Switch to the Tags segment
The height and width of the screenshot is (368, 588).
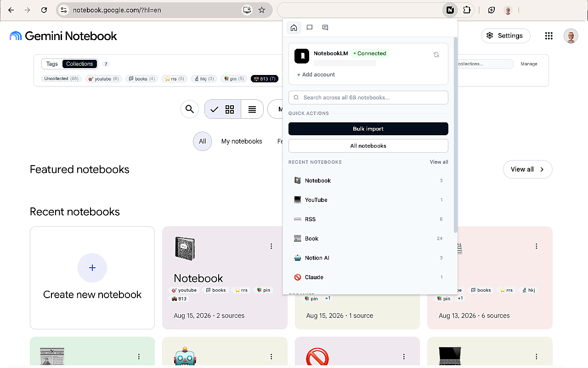52,64
